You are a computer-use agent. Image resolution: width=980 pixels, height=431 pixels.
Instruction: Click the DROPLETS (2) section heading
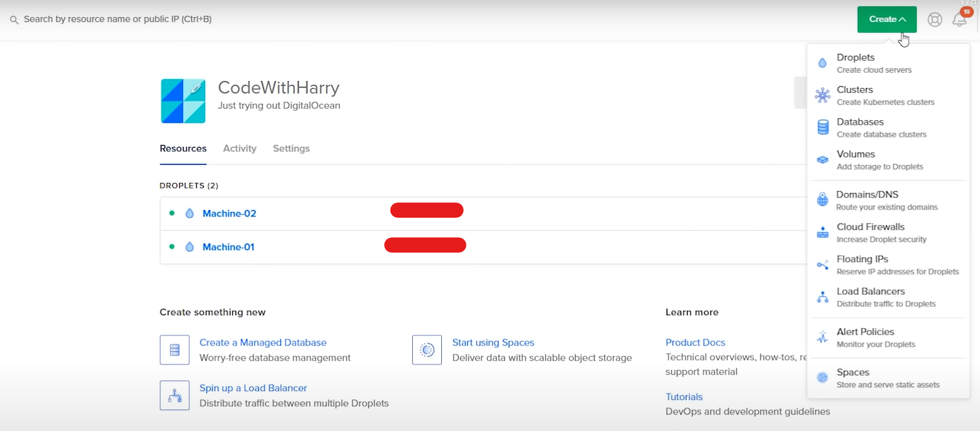point(189,186)
